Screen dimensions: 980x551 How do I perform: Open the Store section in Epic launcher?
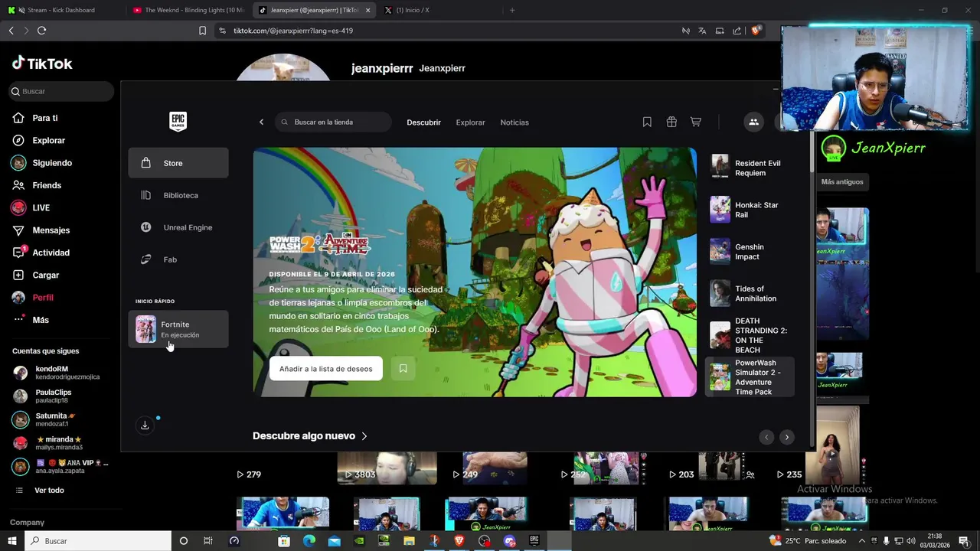point(178,163)
